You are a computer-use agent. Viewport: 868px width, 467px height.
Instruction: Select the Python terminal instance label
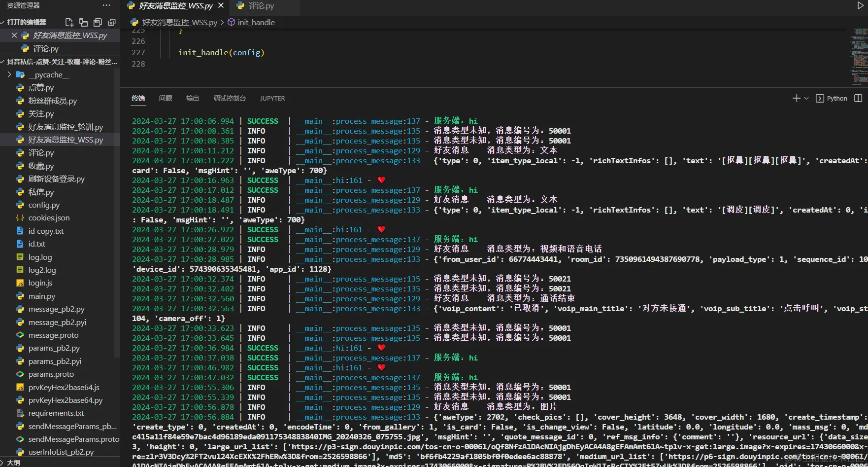(x=836, y=98)
